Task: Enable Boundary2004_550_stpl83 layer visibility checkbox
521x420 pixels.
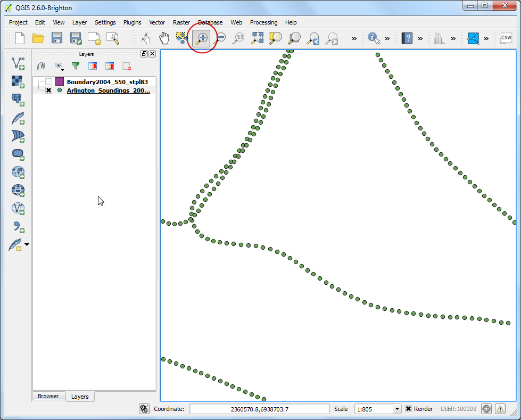Action: click(x=49, y=82)
